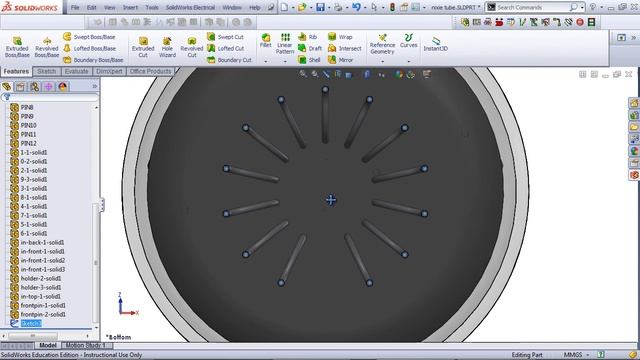The width and height of the screenshot is (640, 360).
Task: Use the Intersect tool
Action: pyautogui.click(x=345, y=48)
